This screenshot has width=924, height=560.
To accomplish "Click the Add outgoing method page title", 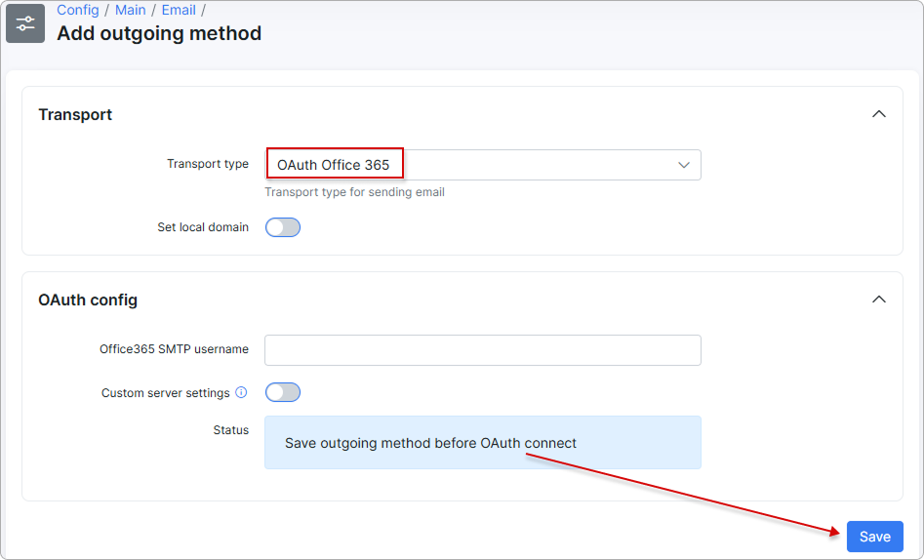I will (x=159, y=33).
